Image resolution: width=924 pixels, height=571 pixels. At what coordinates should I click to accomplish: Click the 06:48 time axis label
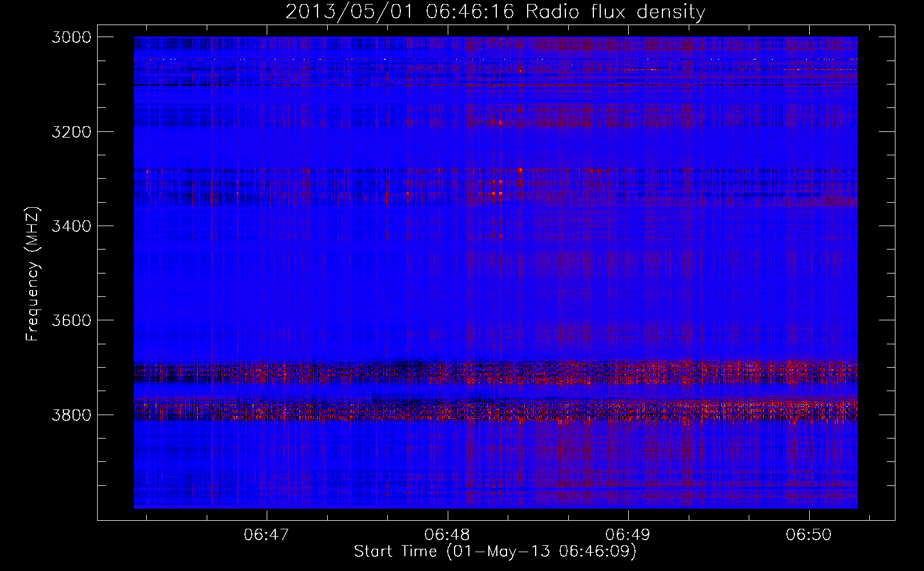point(447,535)
